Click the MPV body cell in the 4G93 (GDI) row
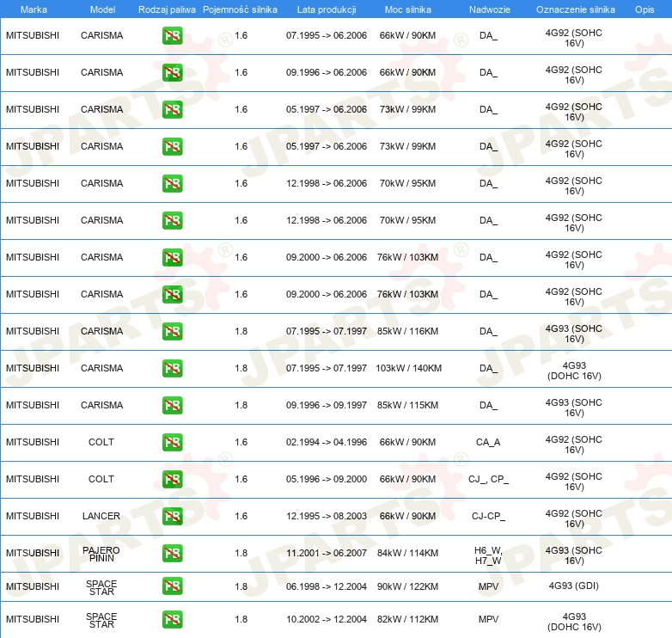This screenshot has width=672, height=638. [489, 586]
